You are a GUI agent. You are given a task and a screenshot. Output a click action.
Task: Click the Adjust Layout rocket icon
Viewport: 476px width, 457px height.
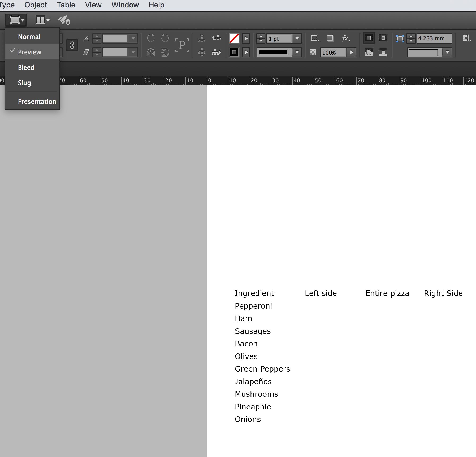[x=63, y=20]
